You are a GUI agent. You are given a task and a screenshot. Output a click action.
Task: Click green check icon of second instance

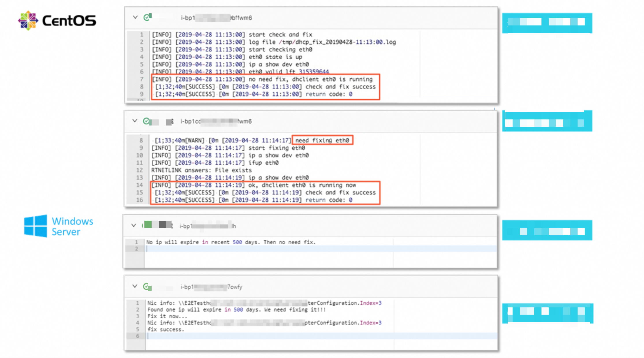pyautogui.click(x=146, y=121)
